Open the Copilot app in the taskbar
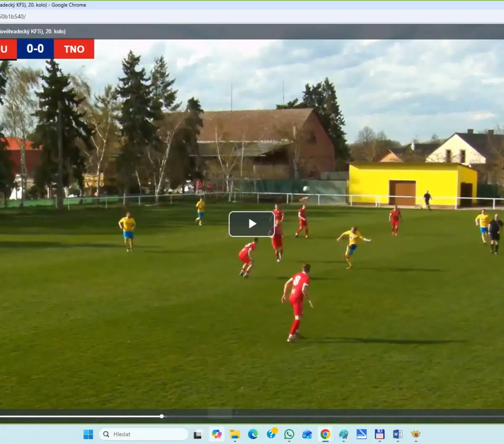 pyautogui.click(x=217, y=434)
